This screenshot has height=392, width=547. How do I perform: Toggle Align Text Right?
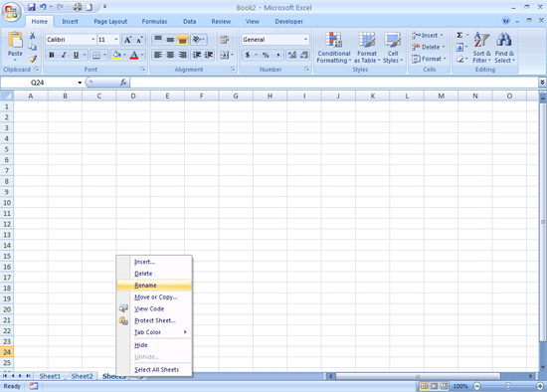click(x=182, y=55)
